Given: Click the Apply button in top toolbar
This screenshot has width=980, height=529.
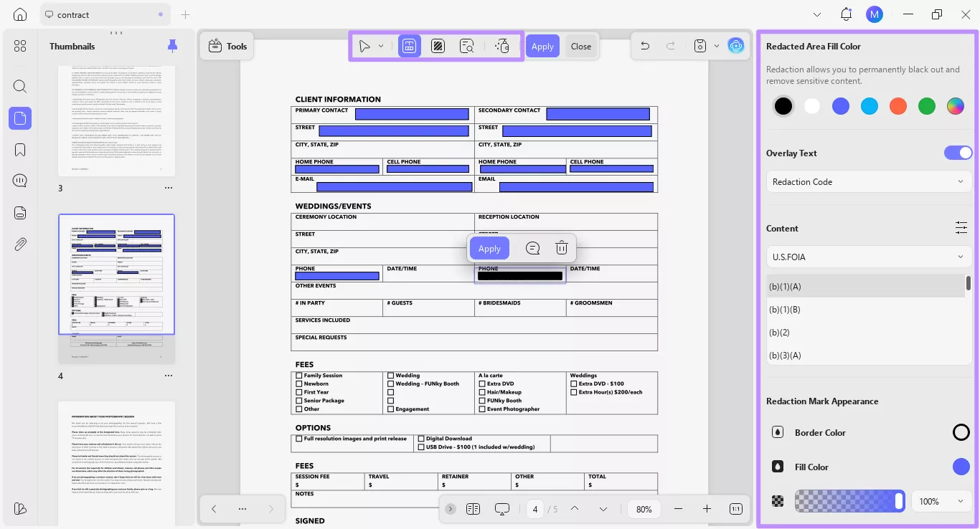Looking at the screenshot, I should pos(542,47).
